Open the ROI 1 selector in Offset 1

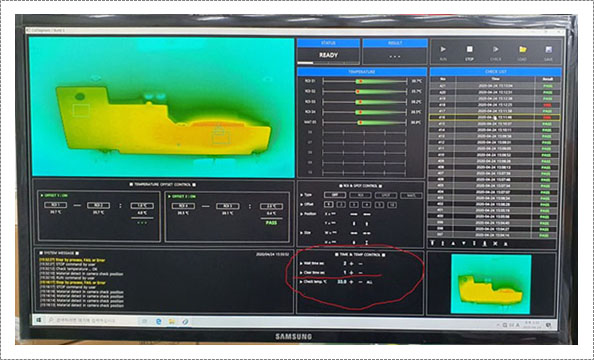(56, 205)
